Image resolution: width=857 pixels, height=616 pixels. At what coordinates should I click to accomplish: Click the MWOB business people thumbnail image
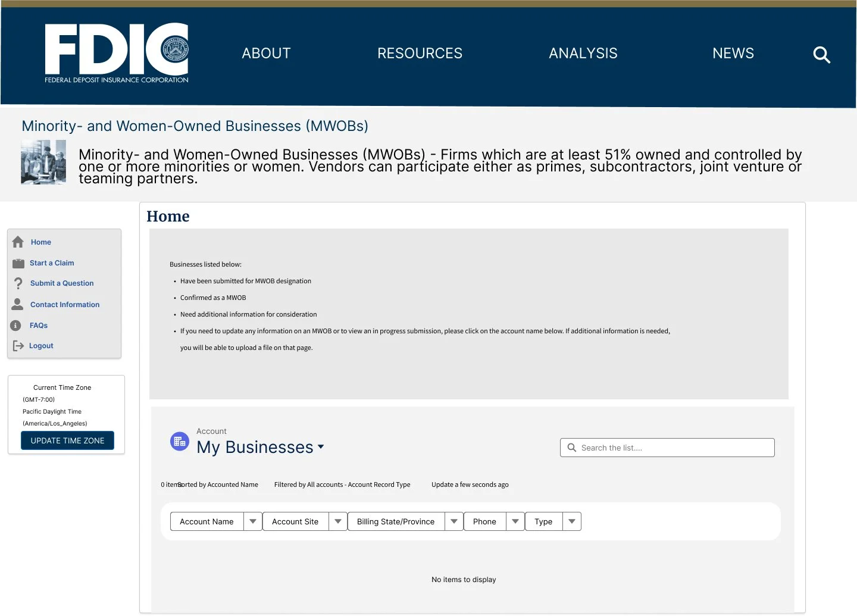point(43,162)
